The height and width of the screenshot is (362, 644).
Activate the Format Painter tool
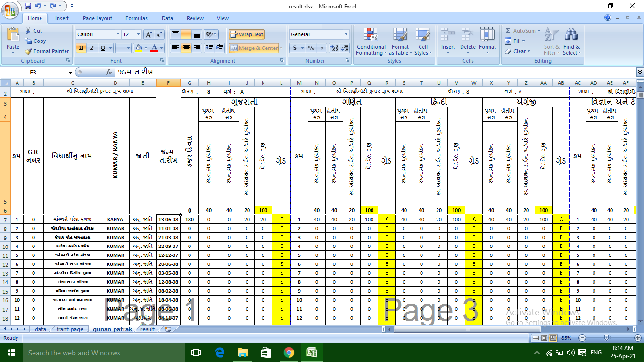47,51
